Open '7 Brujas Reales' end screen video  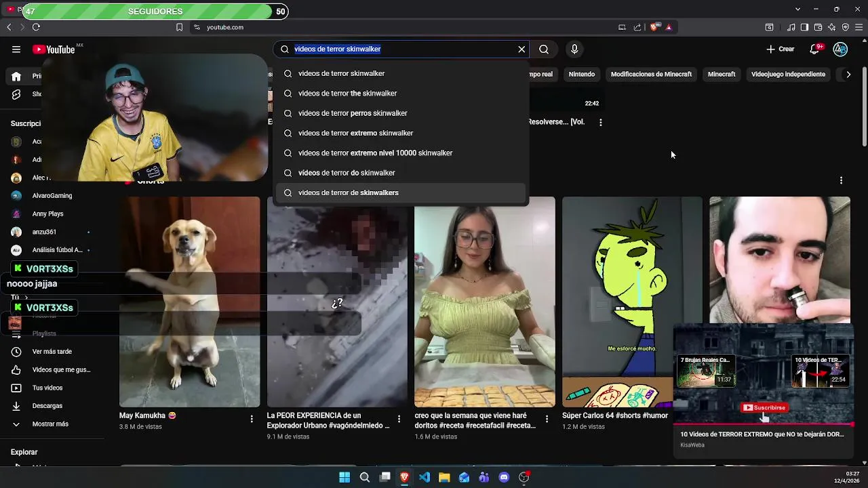click(x=705, y=370)
